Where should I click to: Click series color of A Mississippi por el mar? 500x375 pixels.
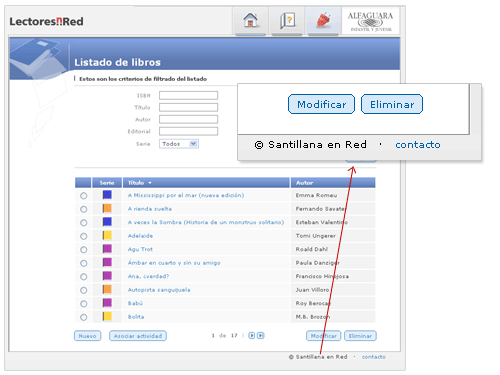tap(107, 194)
